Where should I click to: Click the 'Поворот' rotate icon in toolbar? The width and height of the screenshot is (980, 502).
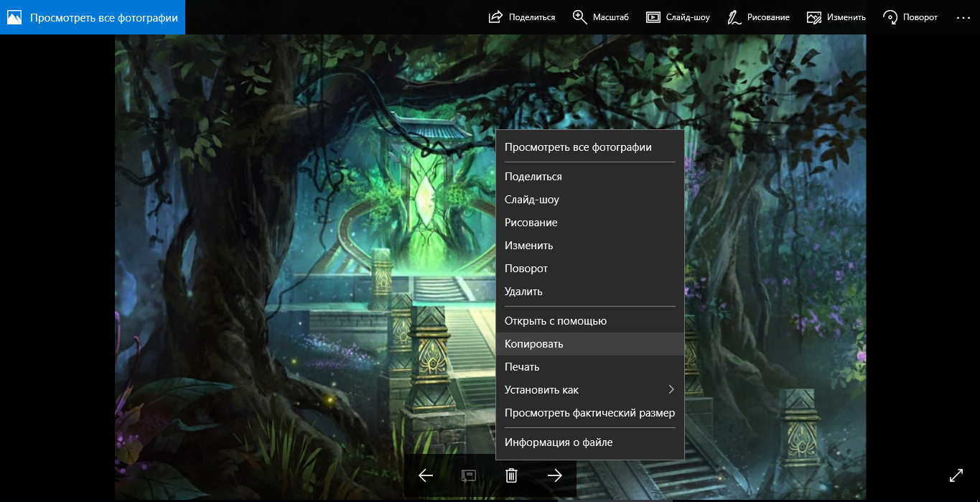890,17
